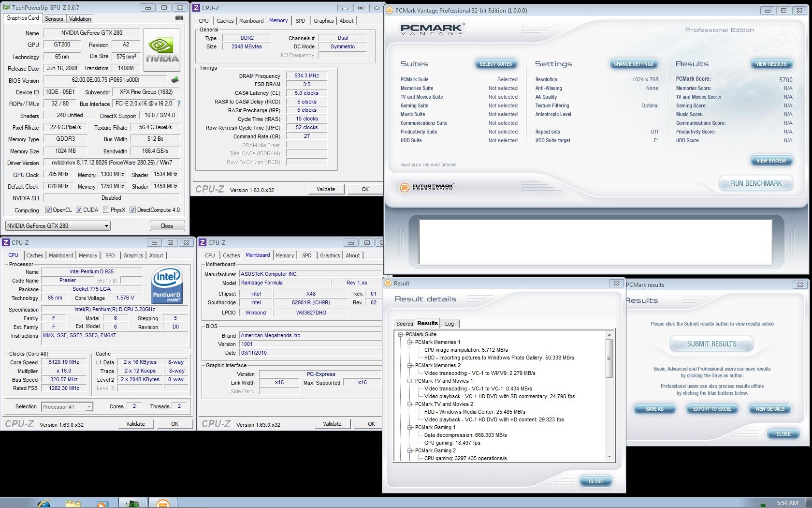Toggle the CUDA checkbox
This screenshot has width=812, height=508.
(79, 210)
